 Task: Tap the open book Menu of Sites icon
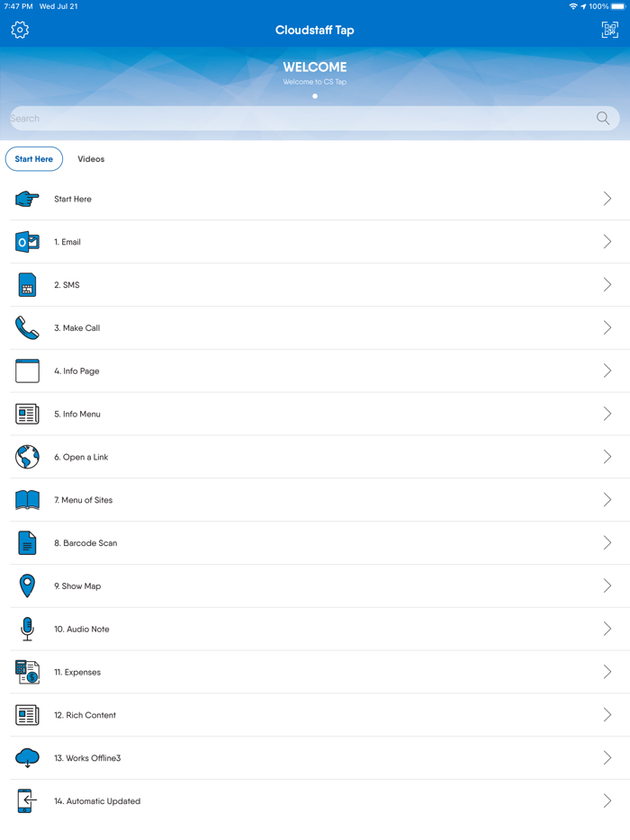[x=27, y=500]
